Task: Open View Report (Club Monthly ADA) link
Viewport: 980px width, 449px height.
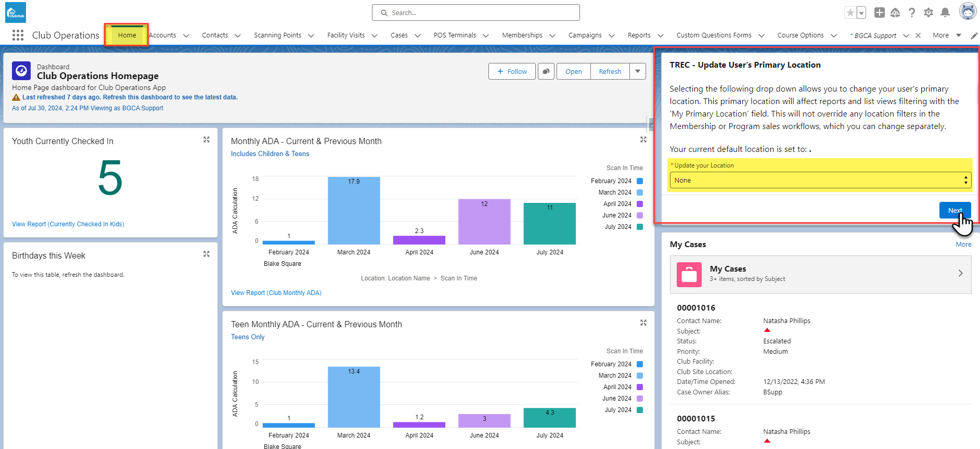Action: click(x=276, y=293)
